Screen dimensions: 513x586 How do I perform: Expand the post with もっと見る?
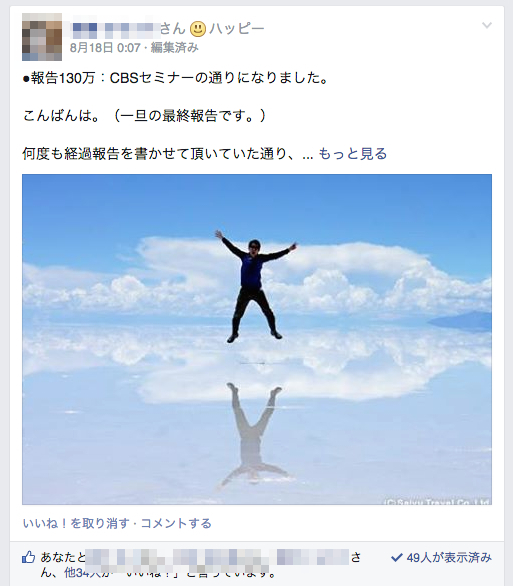pyautogui.click(x=353, y=154)
